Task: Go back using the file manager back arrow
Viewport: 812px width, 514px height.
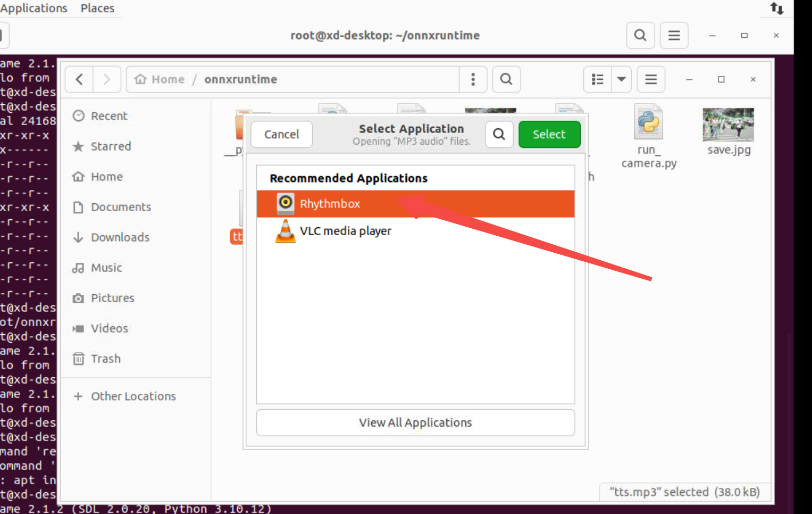Action: click(x=79, y=79)
